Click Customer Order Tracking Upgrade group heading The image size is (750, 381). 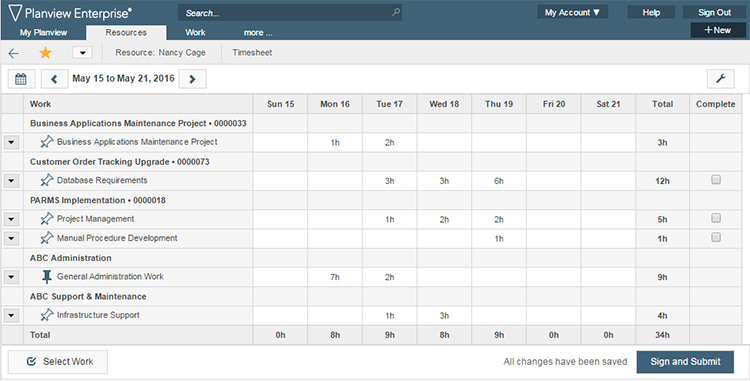120,162
